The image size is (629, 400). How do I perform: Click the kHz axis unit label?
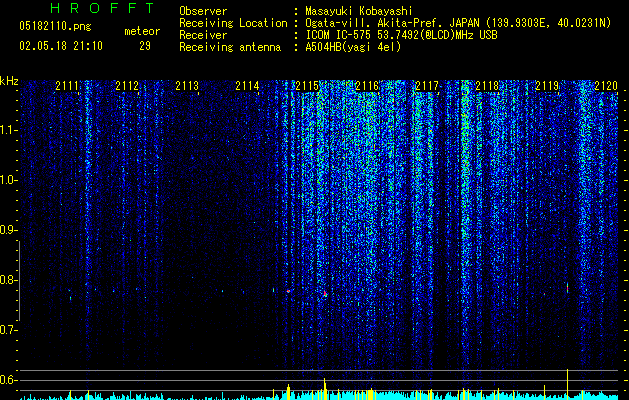tap(9, 81)
